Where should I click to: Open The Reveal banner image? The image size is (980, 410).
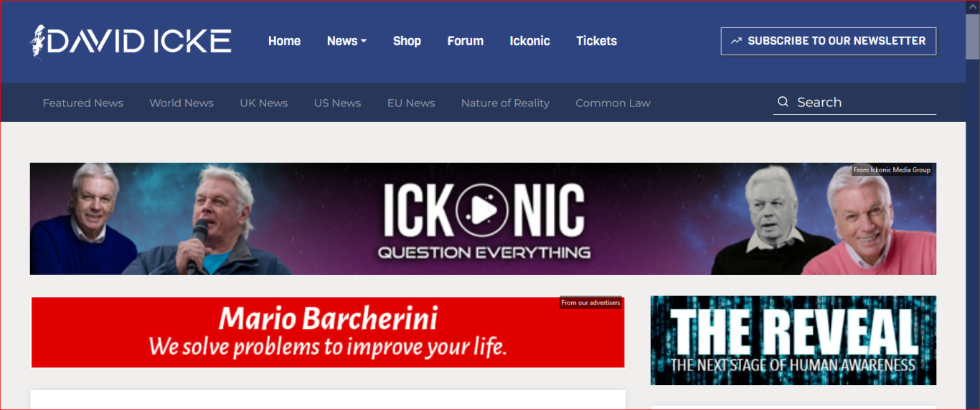pos(793,340)
